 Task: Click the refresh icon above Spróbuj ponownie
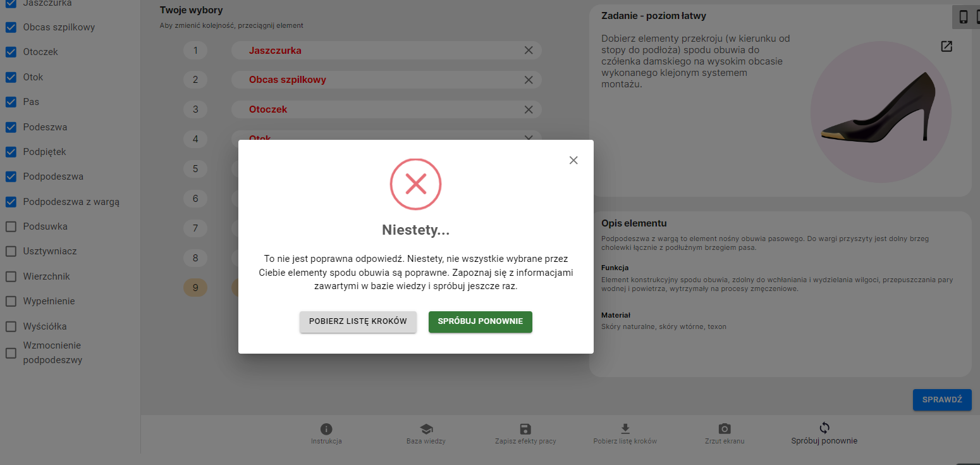tap(824, 428)
